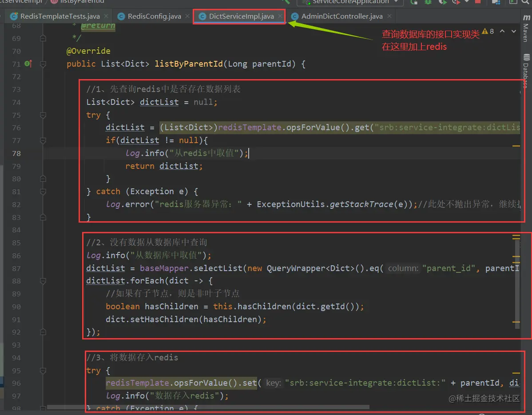Click the comment "//2、没有数据从数据库中查询"
Image resolution: width=532 pixels, height=415 pixels.
point(147,242)
